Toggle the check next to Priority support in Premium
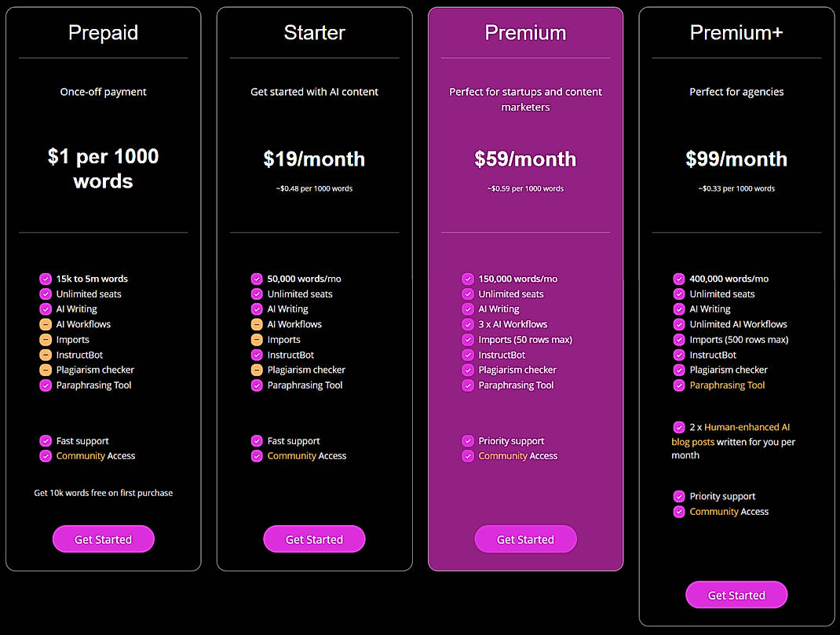The image size is (840, 635). pyautogui.click(x=467, y=440)
